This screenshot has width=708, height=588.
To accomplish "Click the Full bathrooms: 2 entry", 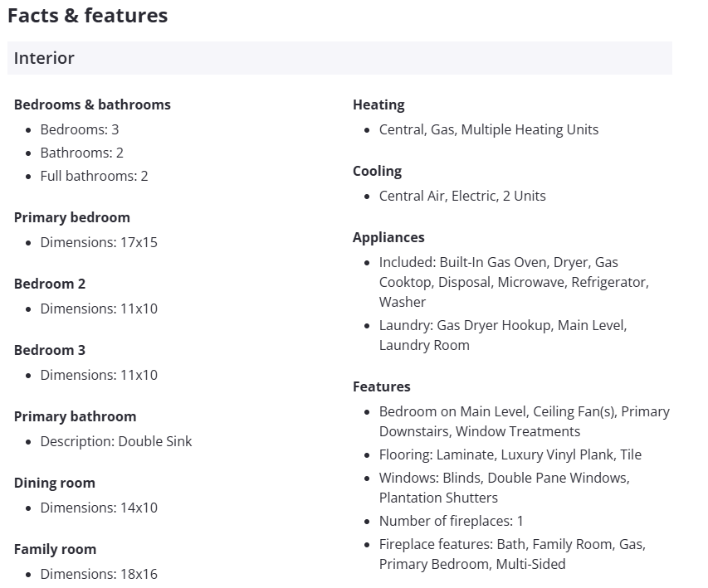I will (x=94, y=176).
